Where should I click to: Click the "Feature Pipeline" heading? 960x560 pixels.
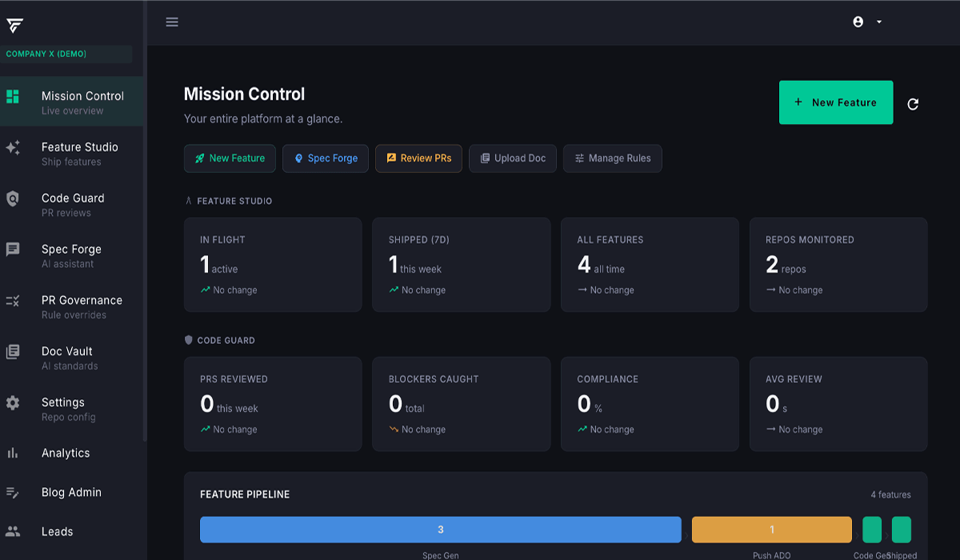(245, 494)
